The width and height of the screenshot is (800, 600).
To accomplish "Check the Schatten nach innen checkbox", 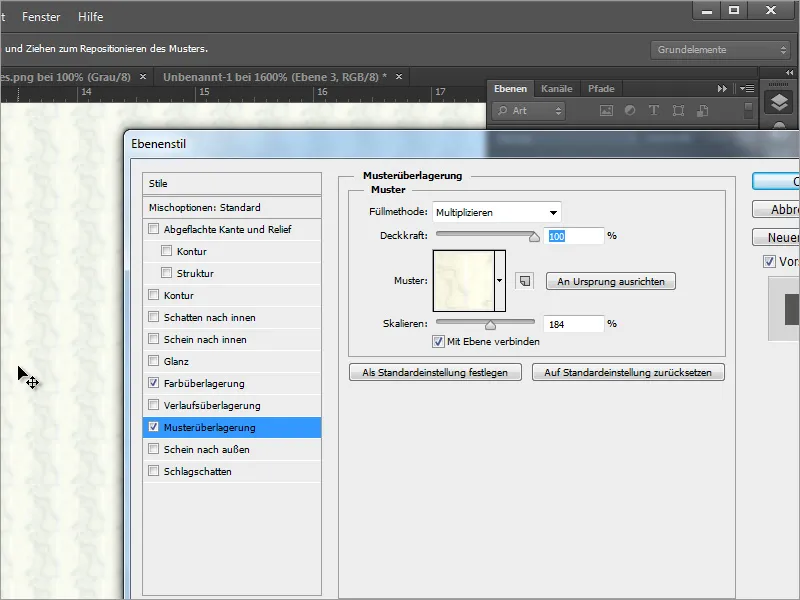I will (154, 316).
